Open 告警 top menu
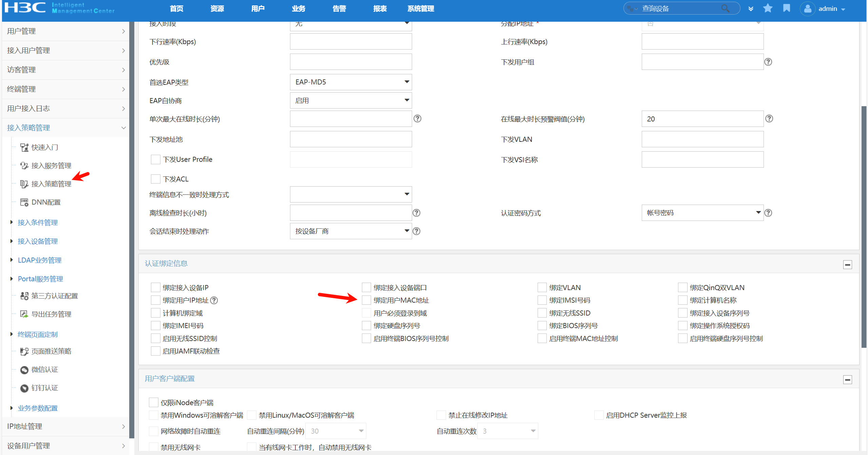 339,8
